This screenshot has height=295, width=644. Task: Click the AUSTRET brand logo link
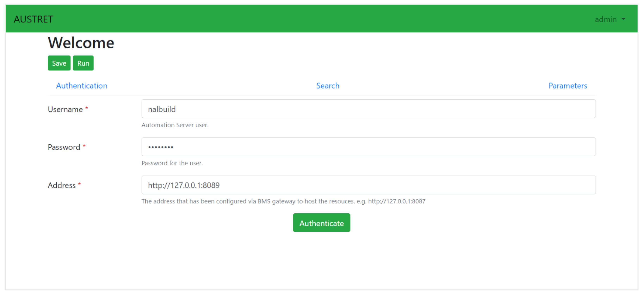pos(33,19)
